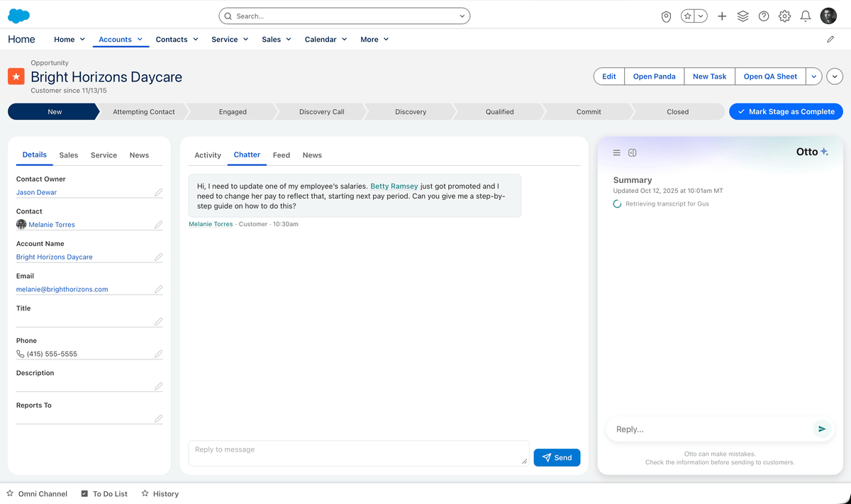Expand the Sales nav chevron
This screenshot has height=504, width=851.
point(289,40)
